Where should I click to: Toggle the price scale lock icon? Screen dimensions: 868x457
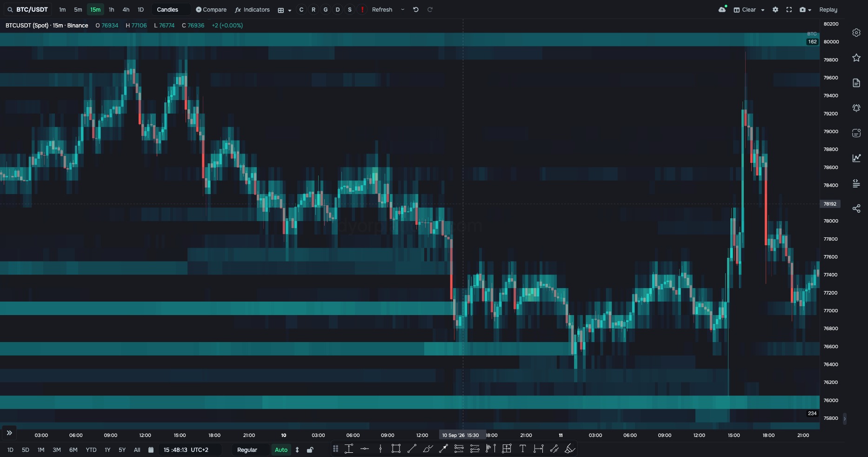pyautogui.click(x=310, y=450)
